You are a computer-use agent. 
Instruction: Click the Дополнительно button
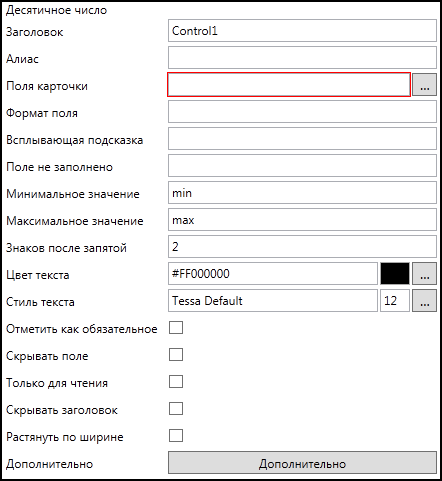click(x=302, y=463)
